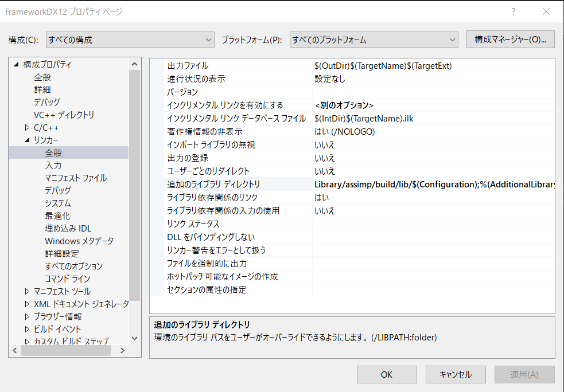Select デバッグ under 構成プロパティ
This screenshot has width=564, height=392.
(46, 103)
